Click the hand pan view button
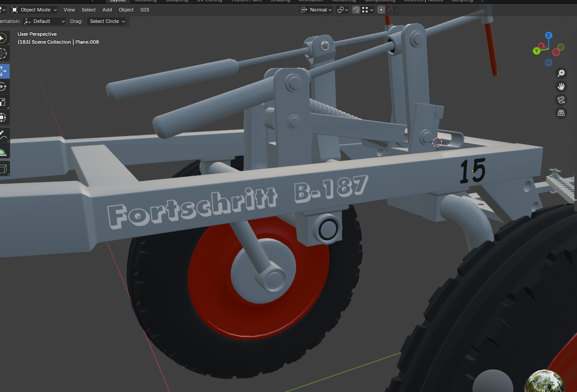Image resolution: width=577 pixels, height=392 pixels. [x=561, y=87]
